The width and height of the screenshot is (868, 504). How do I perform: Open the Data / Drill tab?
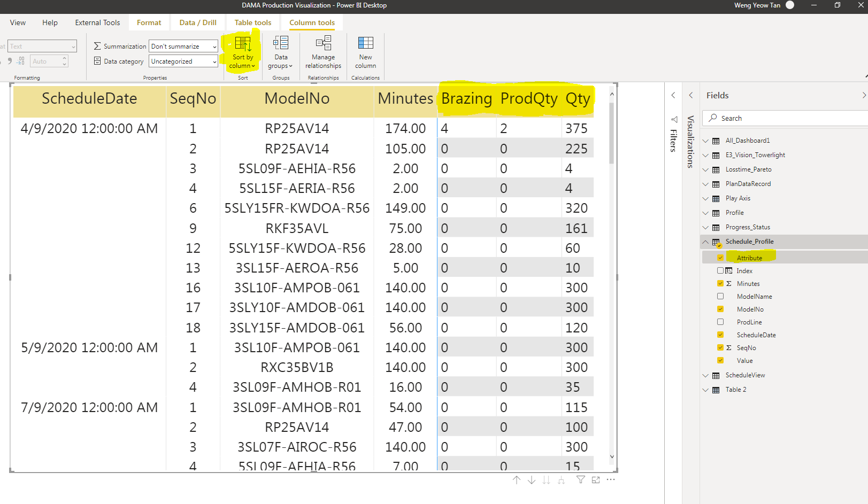[198, 22]
